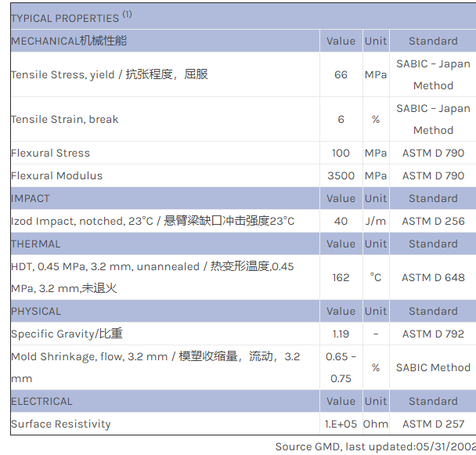The height and width of the screenshot is (455, 476).
Task: Click the TYPICAL PROPERTIES table title
Action: pos(66,18)
